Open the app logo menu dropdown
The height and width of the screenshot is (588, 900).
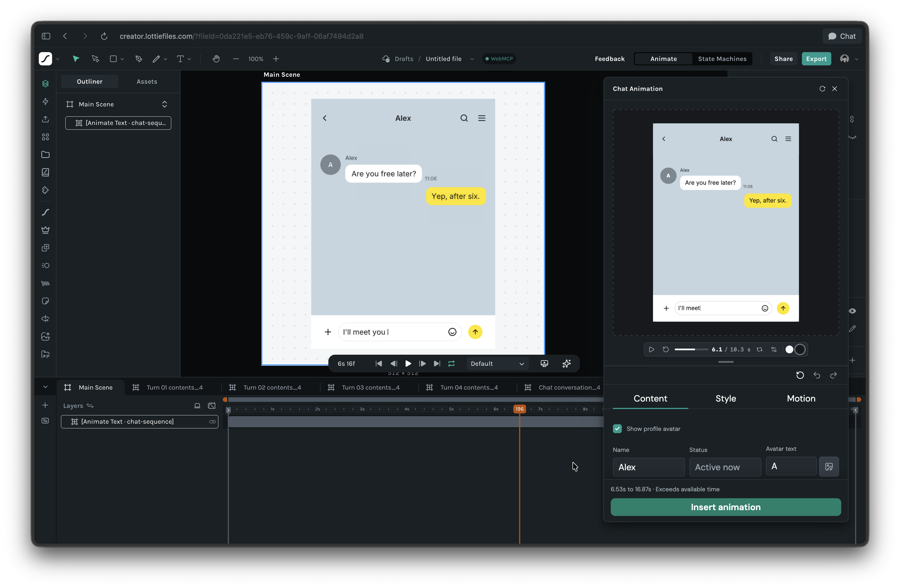pos(57,59)
